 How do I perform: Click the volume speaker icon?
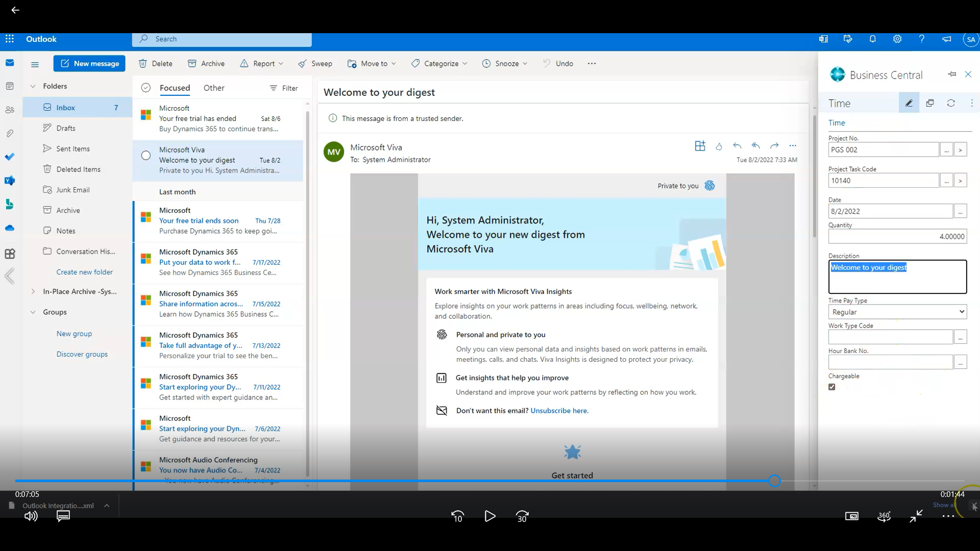coord(31,516)
